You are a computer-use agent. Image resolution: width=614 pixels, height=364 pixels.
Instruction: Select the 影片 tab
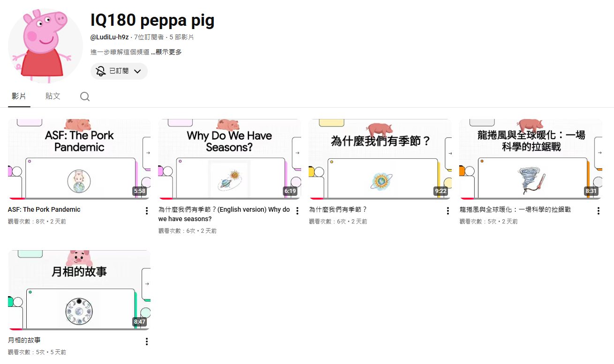coord(19,96)
